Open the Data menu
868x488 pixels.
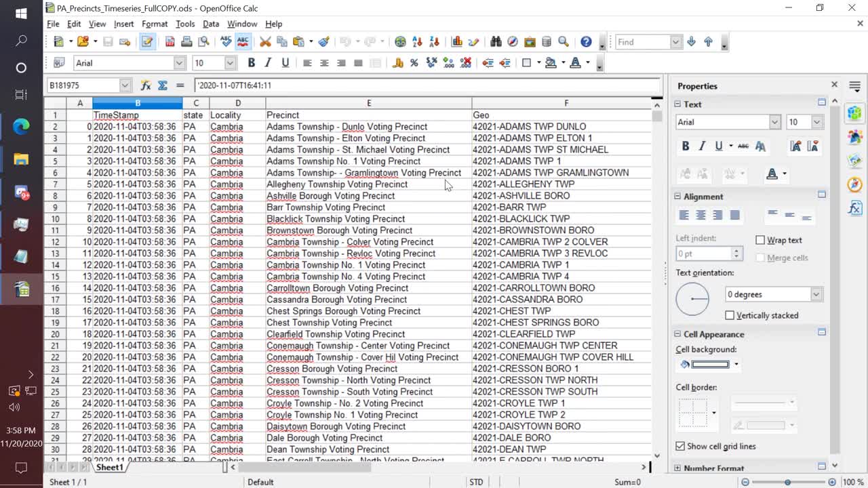click(211, 24)
